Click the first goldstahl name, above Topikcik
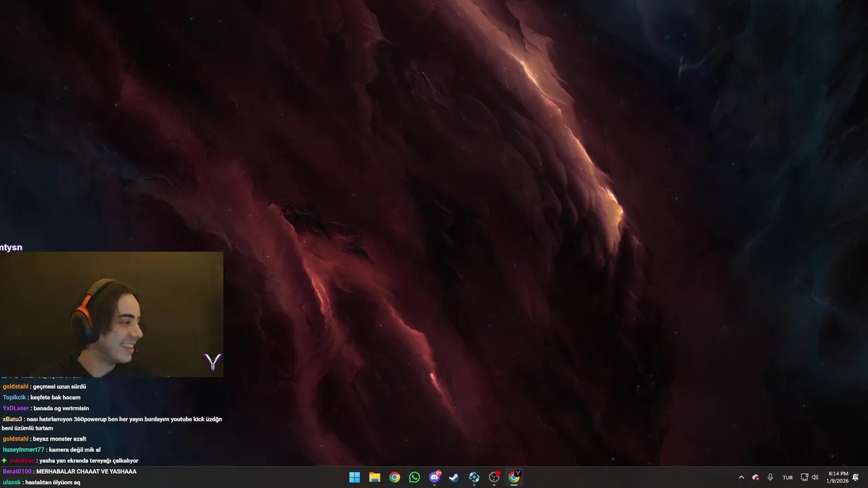The height and width of the screenshot is (488, 868). tap(16, 386)
